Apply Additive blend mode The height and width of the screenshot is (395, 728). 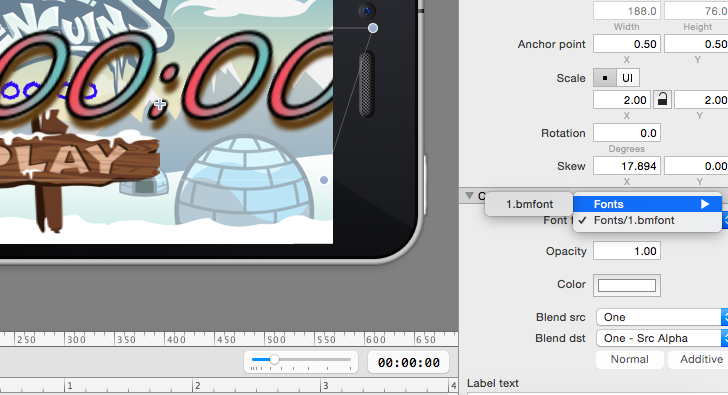click(699, 359)
